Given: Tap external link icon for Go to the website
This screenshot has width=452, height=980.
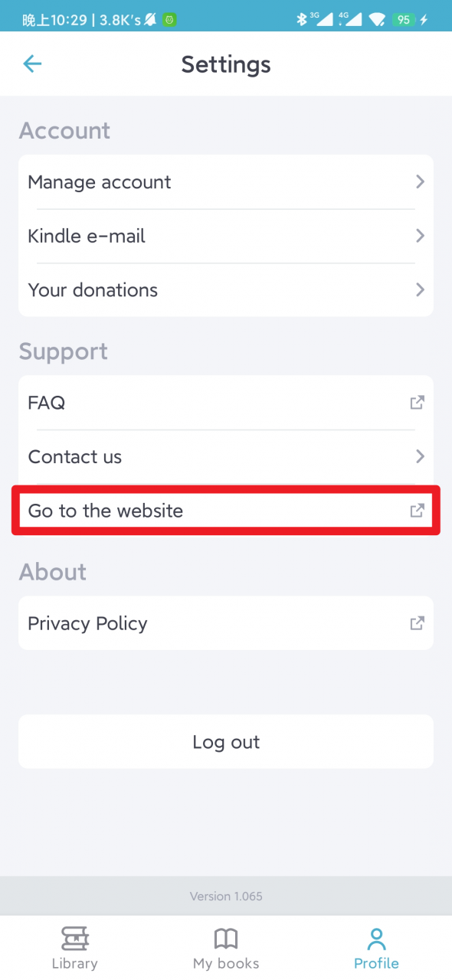Looking at the screenshot, I should (418, 511).
